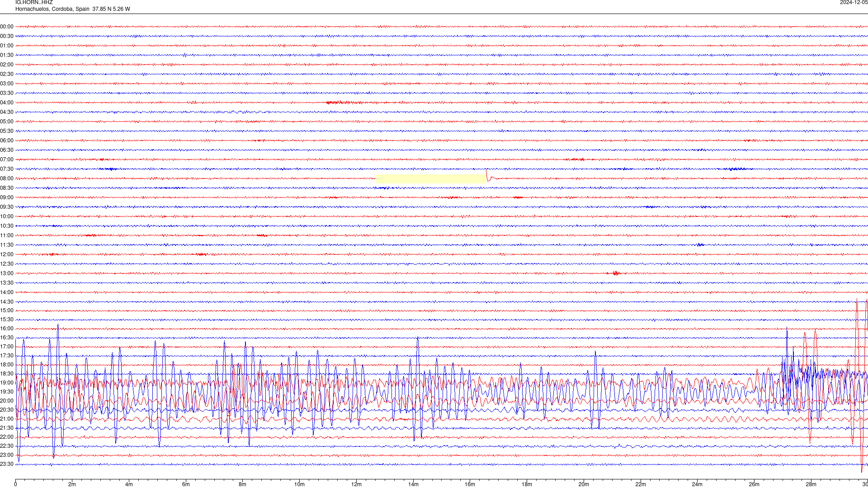Click the 2m tick label on the time axis

pyautogui.click(x=72, y=484)
